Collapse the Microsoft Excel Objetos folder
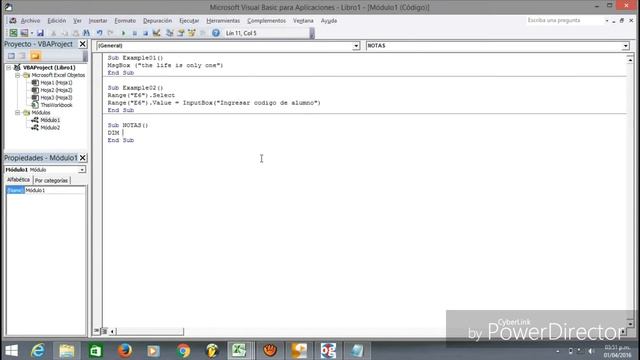This screenshot has height=360, width=640. [x=18, y=76]
